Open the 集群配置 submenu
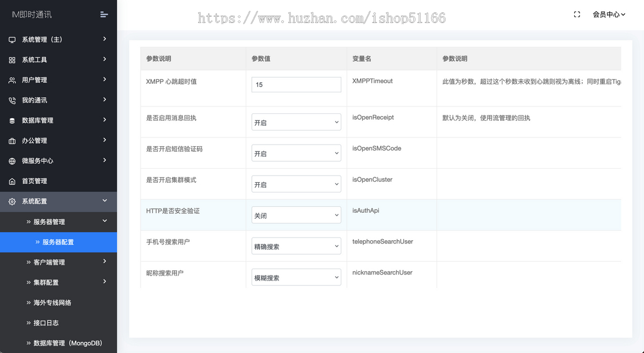This screenshot has width=644, height=353. 58,283
